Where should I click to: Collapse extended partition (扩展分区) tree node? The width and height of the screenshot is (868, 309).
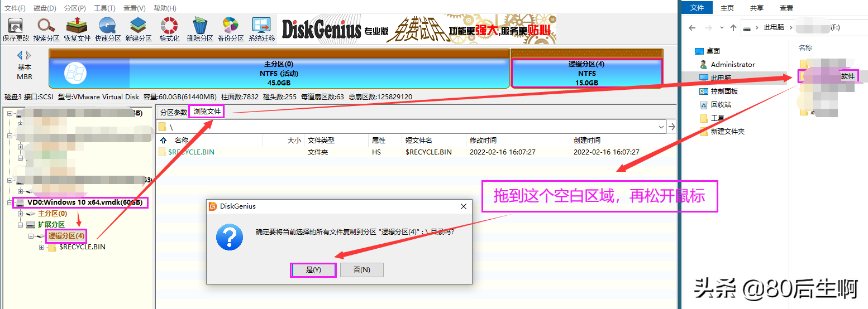21,225
